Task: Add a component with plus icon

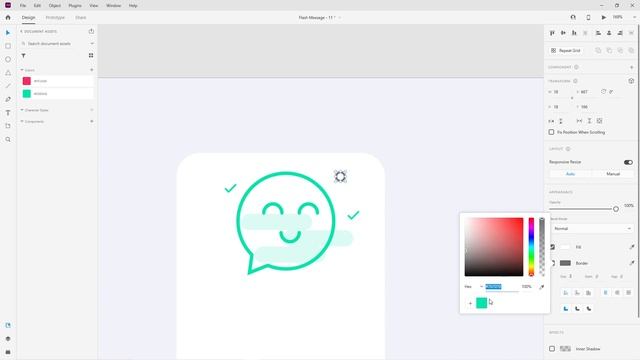Action: point(631,67)
